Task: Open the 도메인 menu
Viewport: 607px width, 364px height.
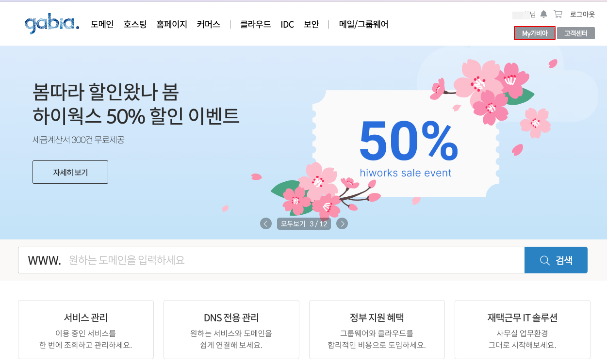Action: [x=102, y=24]
